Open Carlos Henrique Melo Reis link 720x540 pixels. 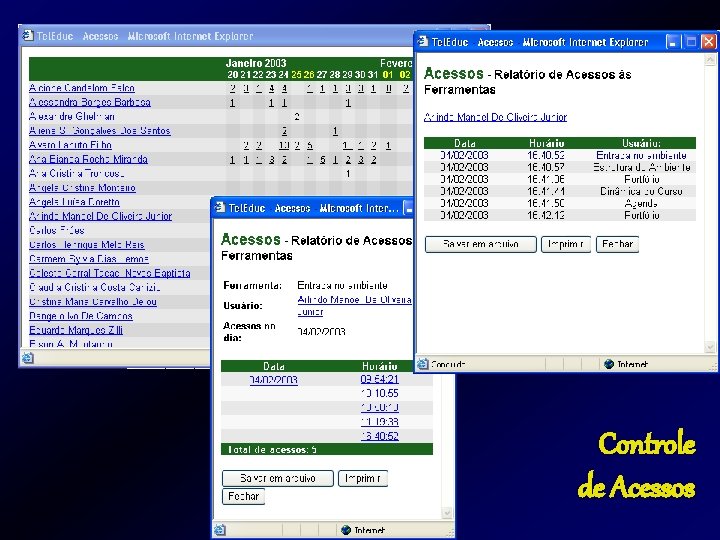click(x=87, y=245)
